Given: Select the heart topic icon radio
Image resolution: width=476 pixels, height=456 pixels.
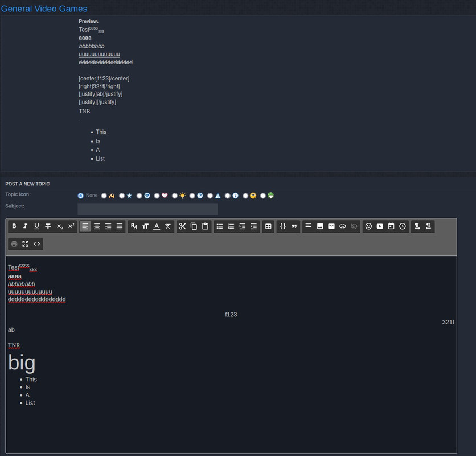Looking at the screenshot, I should pyautogui.click(x=157, y=196).
